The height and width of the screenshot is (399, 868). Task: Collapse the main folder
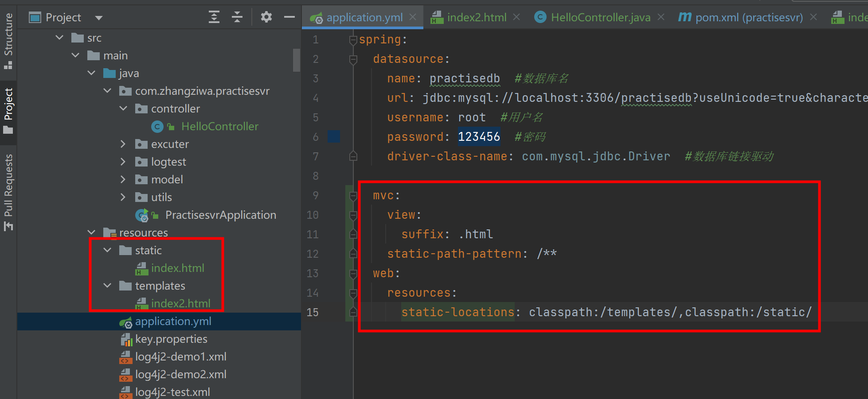point(75,55)
